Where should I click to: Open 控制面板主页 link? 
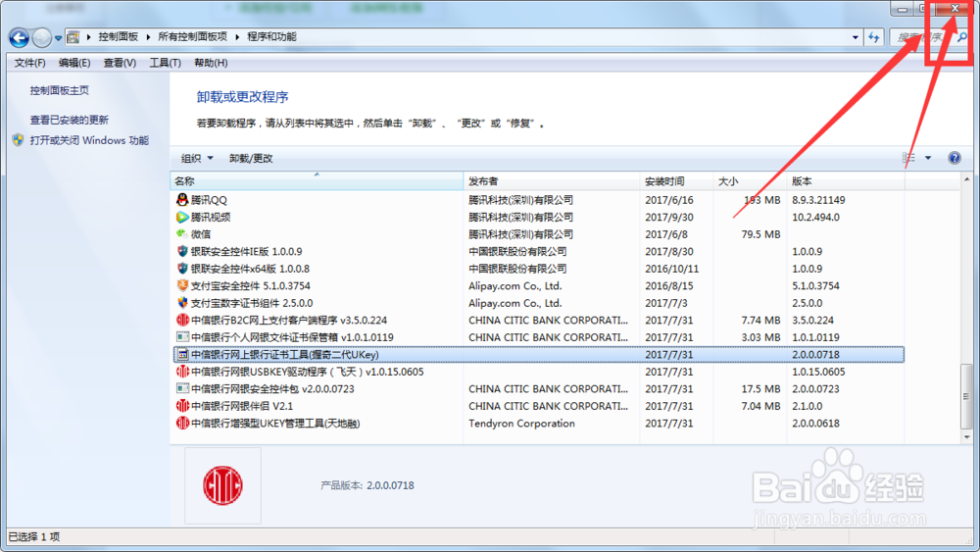60,90
